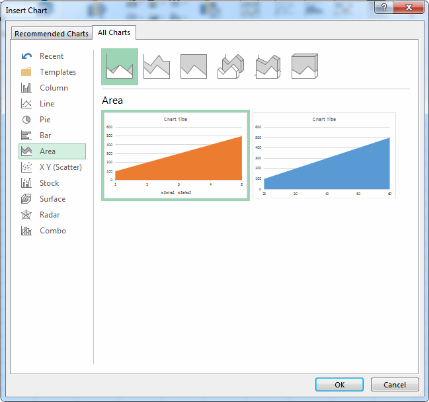Select the Area category label
The height and width of the screenshot is (402, 429).
pos(47,151)
